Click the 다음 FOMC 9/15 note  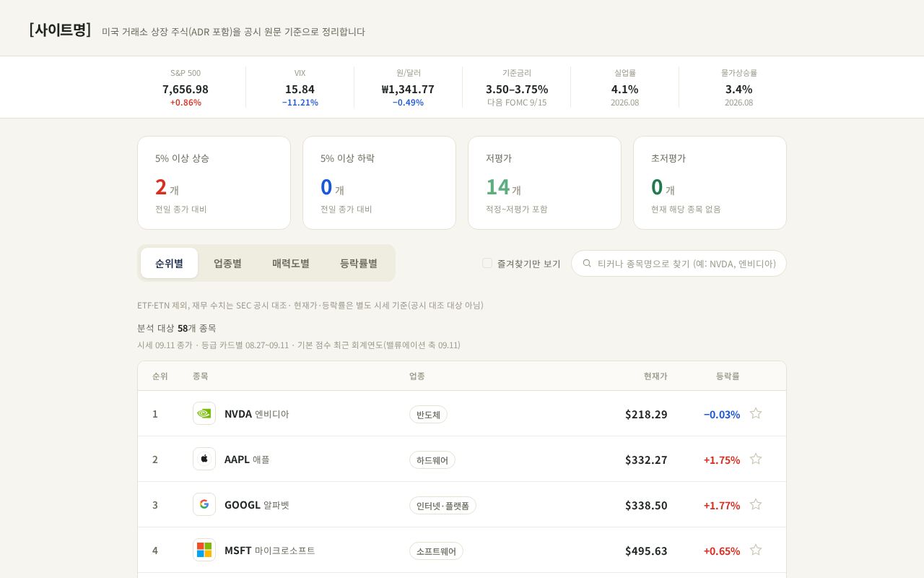pos(517,103)
